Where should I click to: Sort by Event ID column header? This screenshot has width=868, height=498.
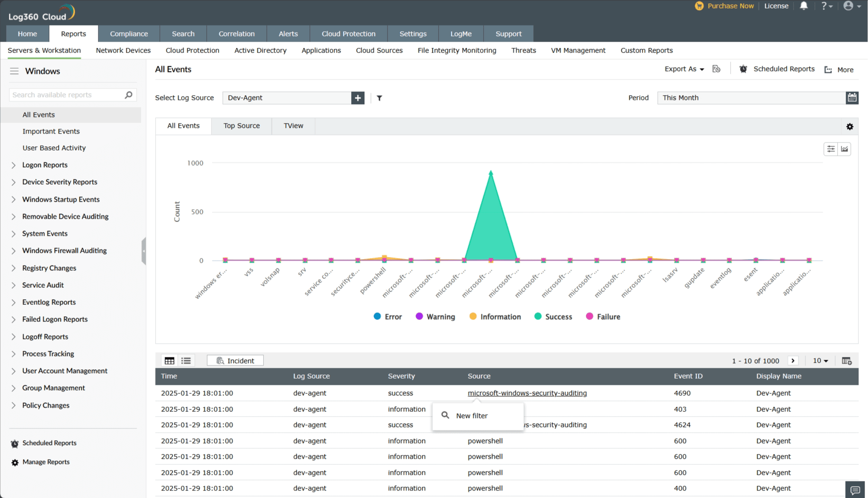point(688,376)
